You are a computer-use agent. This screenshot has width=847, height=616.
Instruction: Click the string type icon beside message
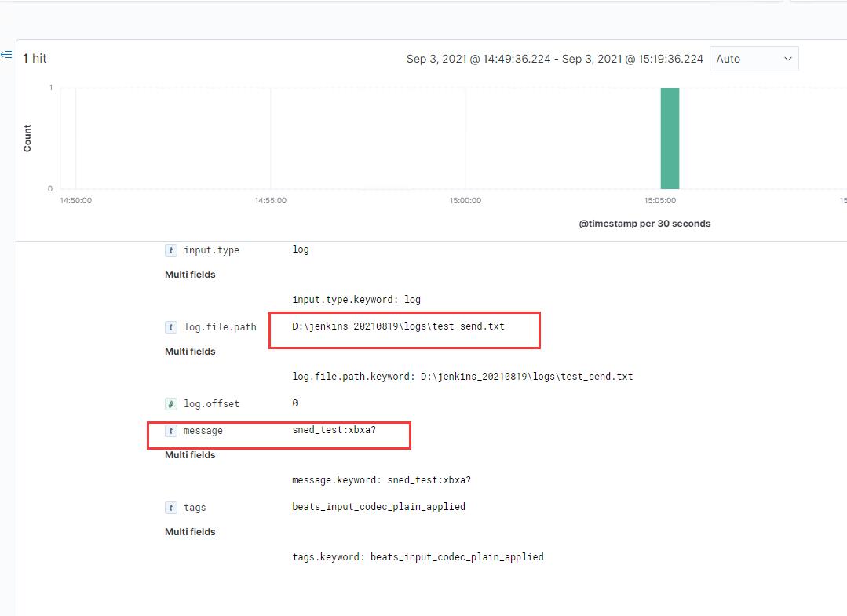pos(170,431)
